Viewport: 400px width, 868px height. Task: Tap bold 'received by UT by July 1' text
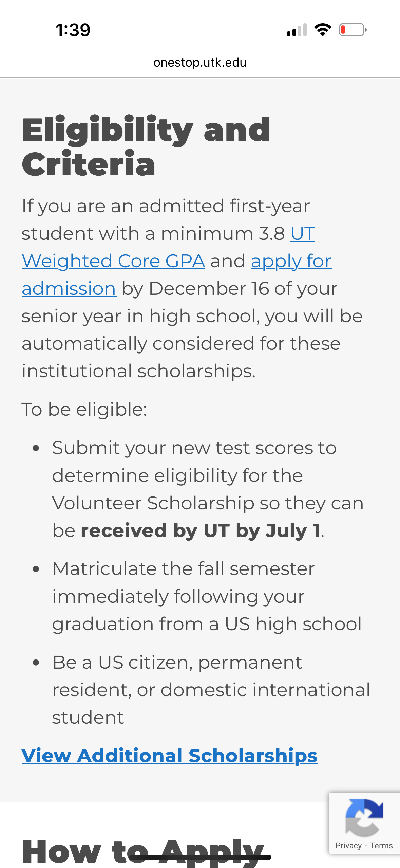(x=200, y=530)
